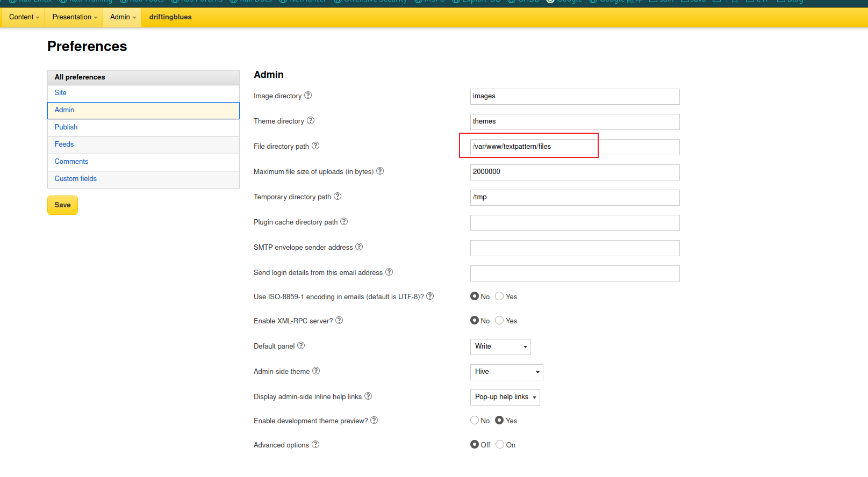Viewport: 868px width, 477px height.
Task: Select Yes for Enable XML-RPC server
Action: [499, 320]
